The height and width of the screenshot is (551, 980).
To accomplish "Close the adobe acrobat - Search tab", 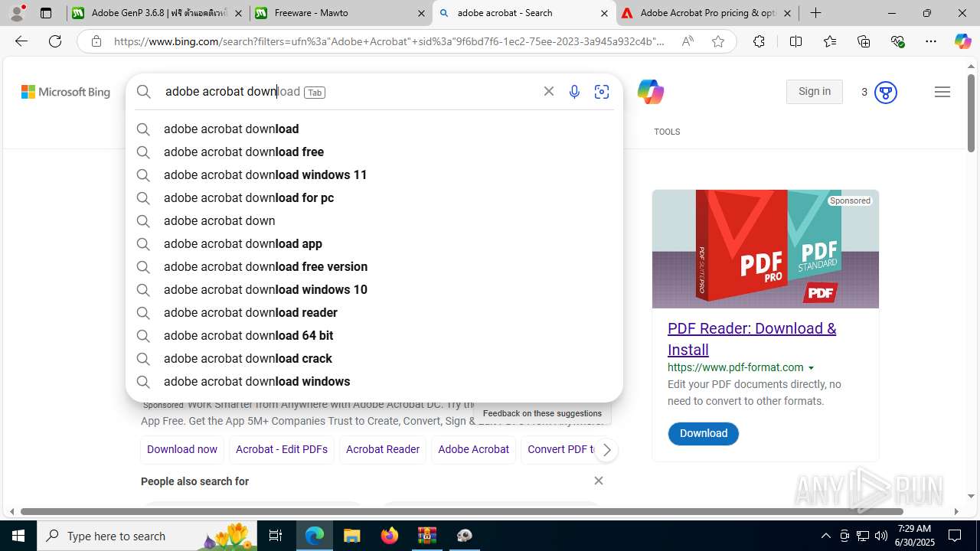I will point(604,13).
